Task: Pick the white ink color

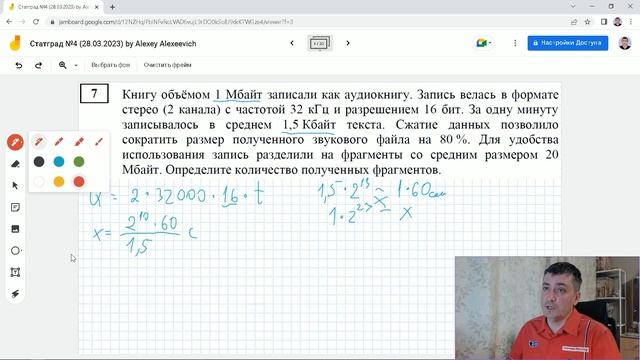Action: click(x=39, y=182)
